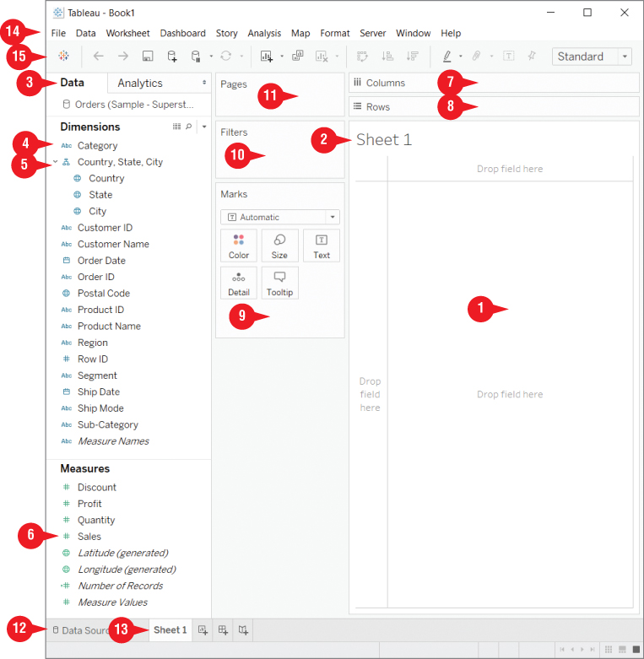Click the Show Sheet Sorter icon in status bar

click(x=609, y=650)
